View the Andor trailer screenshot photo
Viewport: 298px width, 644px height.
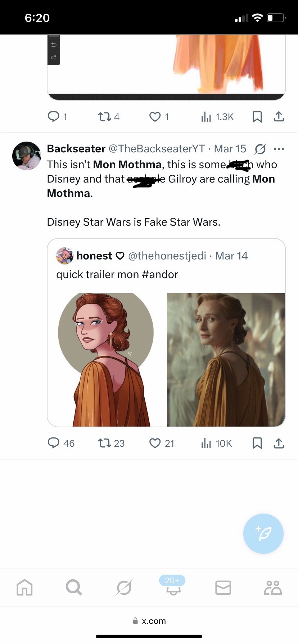click(x=226, y=360)
